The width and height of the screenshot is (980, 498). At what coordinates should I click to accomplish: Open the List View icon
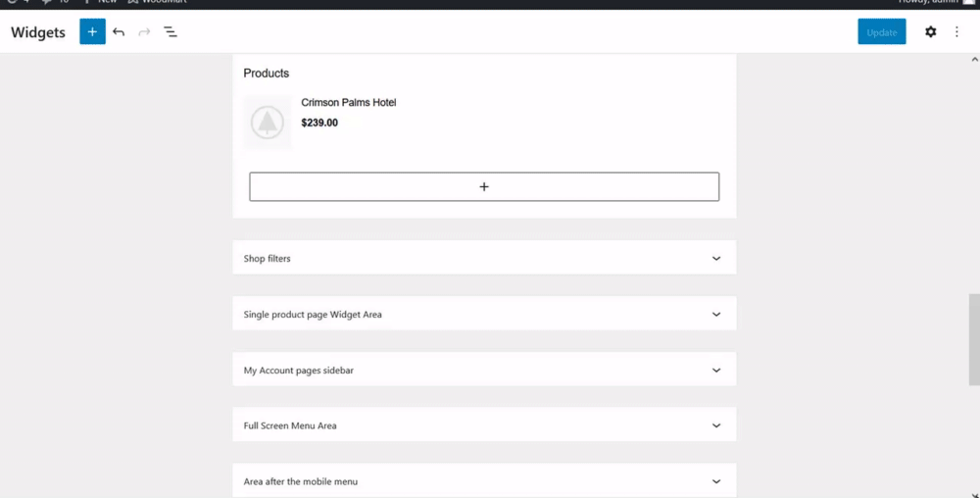point(171,32)
